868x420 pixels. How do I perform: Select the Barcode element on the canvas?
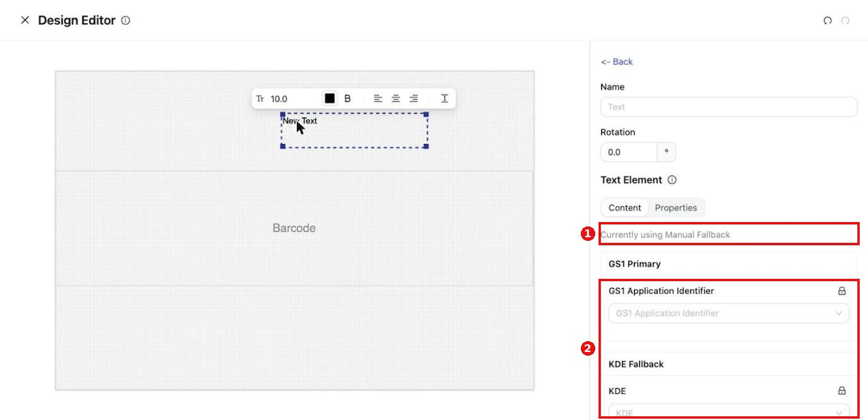pos(294,228)
